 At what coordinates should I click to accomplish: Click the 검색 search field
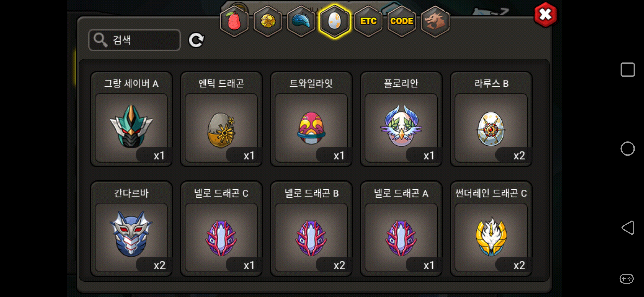[135, 40]
